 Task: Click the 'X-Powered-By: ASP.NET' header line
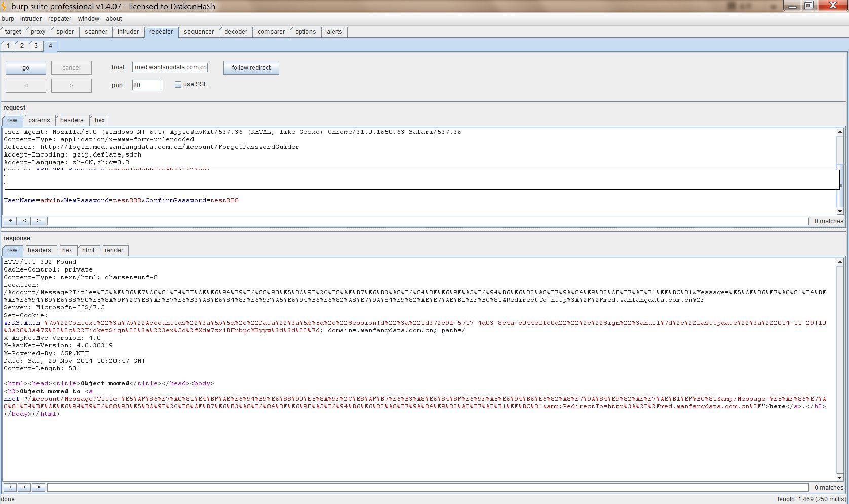46,353
